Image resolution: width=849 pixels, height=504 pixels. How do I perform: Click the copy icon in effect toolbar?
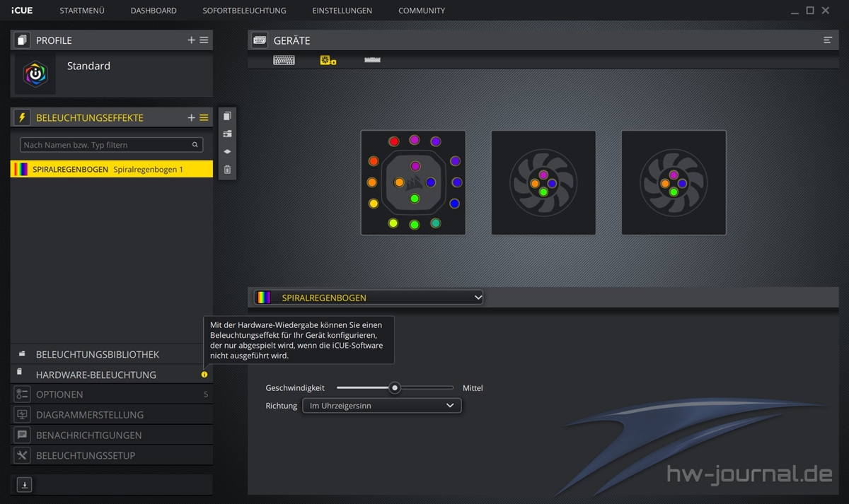[x=227, y=117]
